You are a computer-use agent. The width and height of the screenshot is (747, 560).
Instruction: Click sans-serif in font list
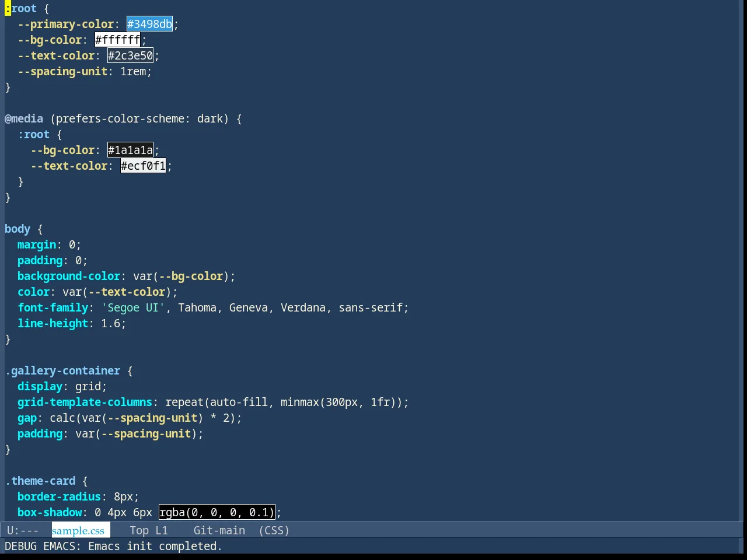(x=371, y=307)
